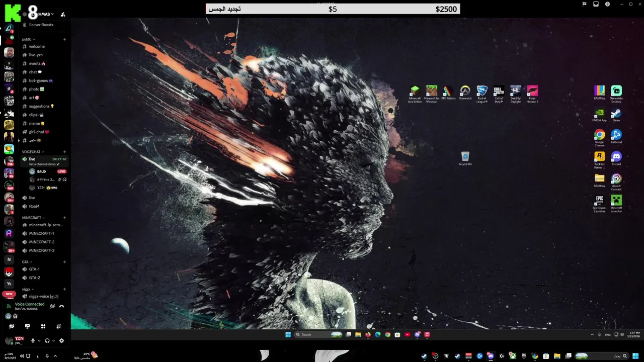
Task: Click the invite people icon beside server name
Action: coord(63,15)
